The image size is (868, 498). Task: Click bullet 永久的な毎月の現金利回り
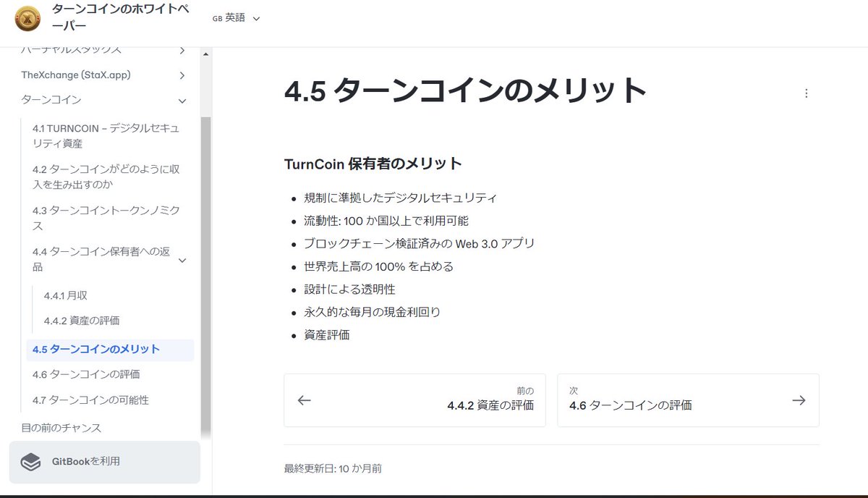[373, 312]
